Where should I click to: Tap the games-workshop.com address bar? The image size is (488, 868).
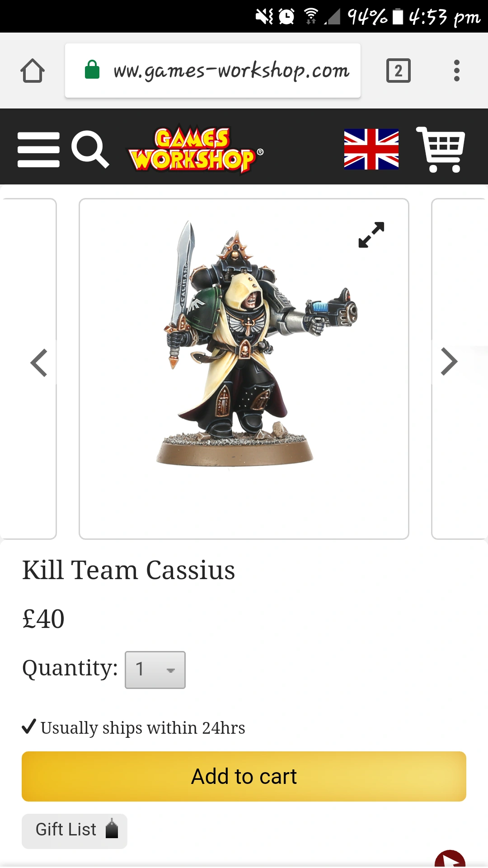[x=213, y=71]
